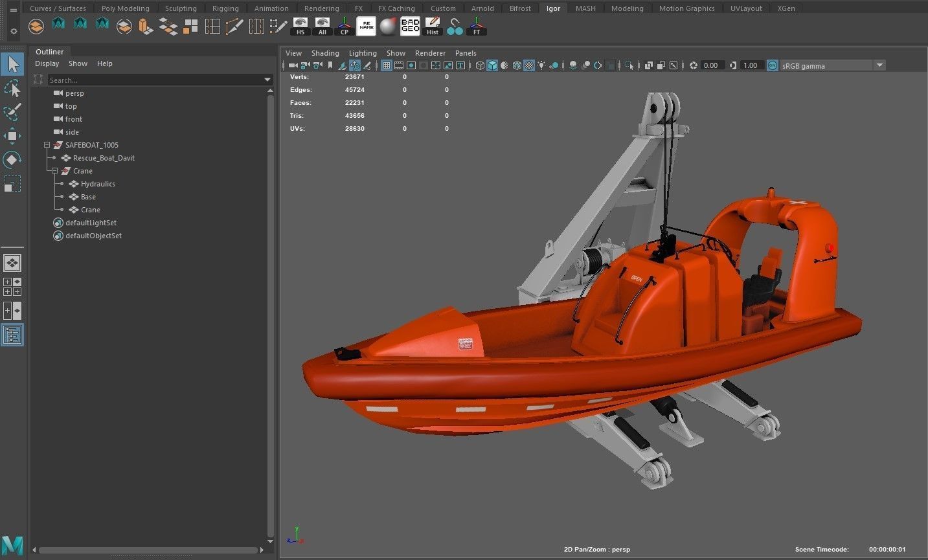Click the orange extrude cube shelf icon
The image size is (928, 560).
[146, 27]
